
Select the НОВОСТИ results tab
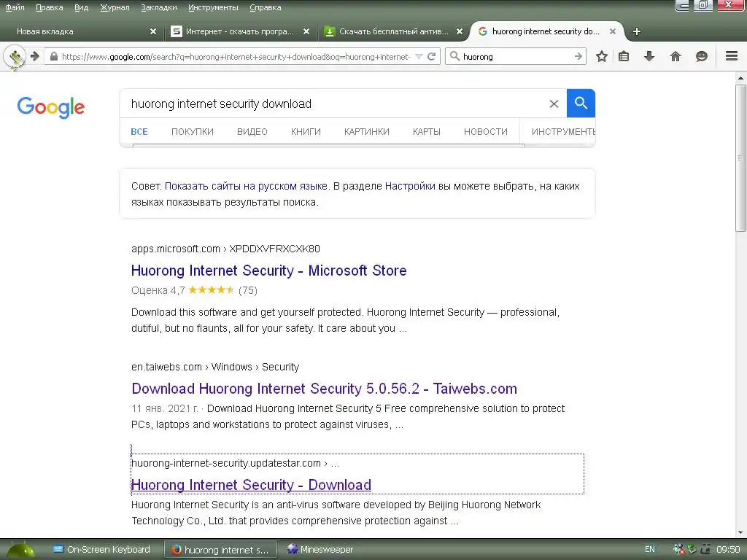click(x=486, y=132)
